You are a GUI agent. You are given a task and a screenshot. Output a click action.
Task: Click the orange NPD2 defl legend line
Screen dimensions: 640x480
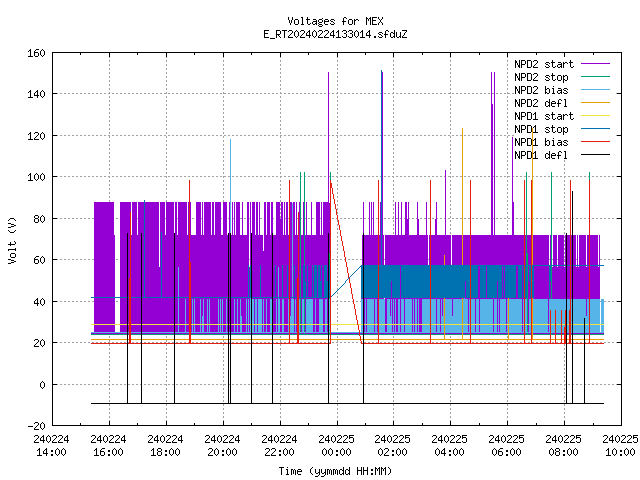pyautogui.click(x=595, y=102)
